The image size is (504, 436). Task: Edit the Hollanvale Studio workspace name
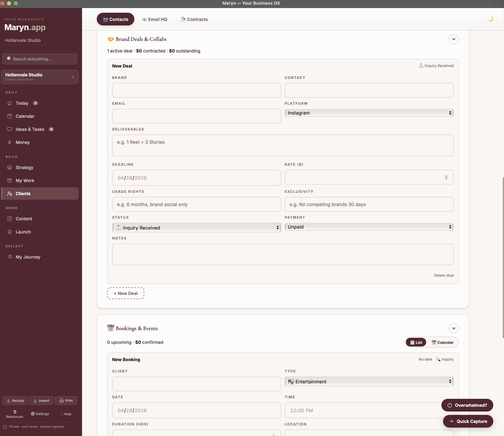point(73,77)
